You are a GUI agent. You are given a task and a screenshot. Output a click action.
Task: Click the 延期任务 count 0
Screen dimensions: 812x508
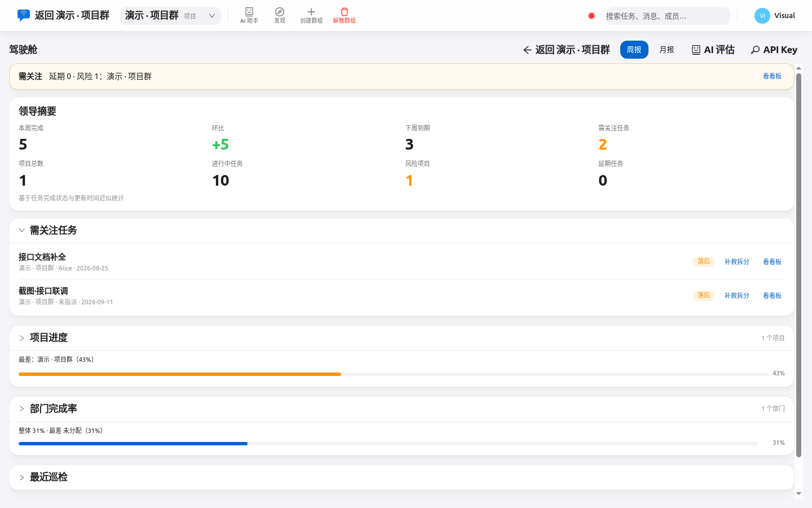click(x=603, y=181)
